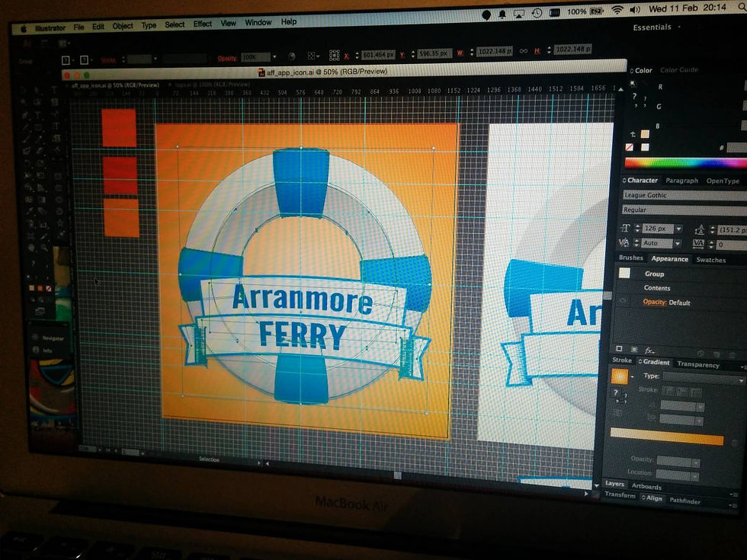Click the Navigator panel icon
Viewport: 747px width, 560px height.
tap(35, 337)
